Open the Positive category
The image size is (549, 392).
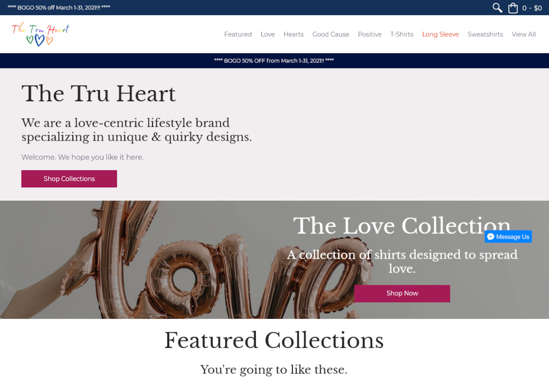pyautogui.click(x=369, y=34)
